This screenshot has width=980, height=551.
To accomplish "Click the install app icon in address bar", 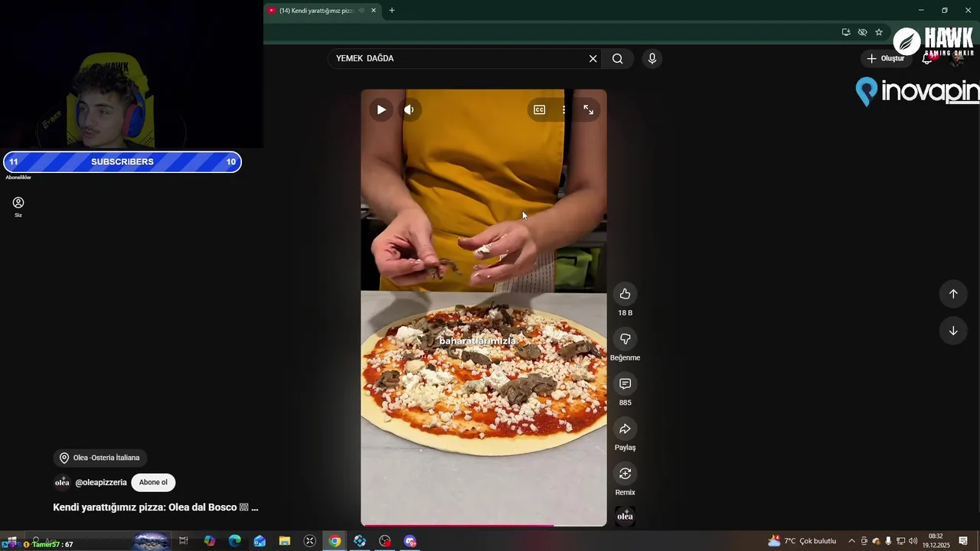I will point(846,32).
